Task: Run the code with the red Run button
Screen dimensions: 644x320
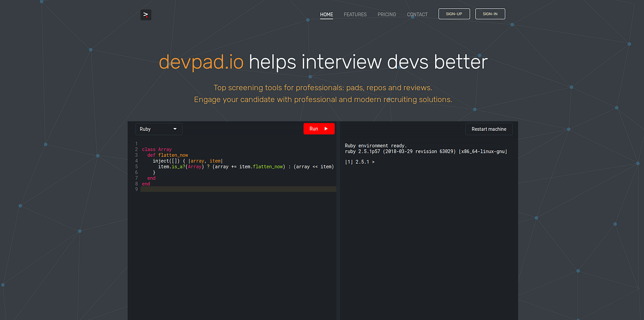Action: pyautogui.click(x=319, y=129)
